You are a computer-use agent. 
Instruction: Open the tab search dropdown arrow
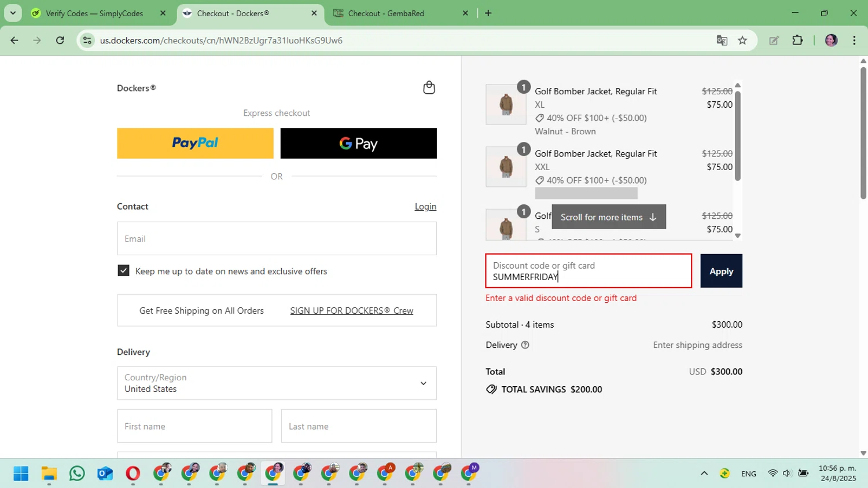coord(13,13)
